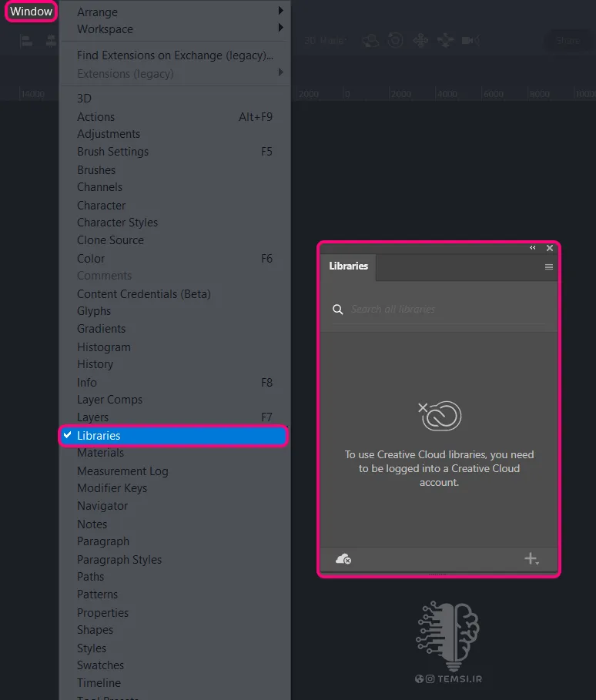The height and width of the screenshot is (700, 596).
Task: Close the Libraries panel
Action: click(x=550, y=248)
